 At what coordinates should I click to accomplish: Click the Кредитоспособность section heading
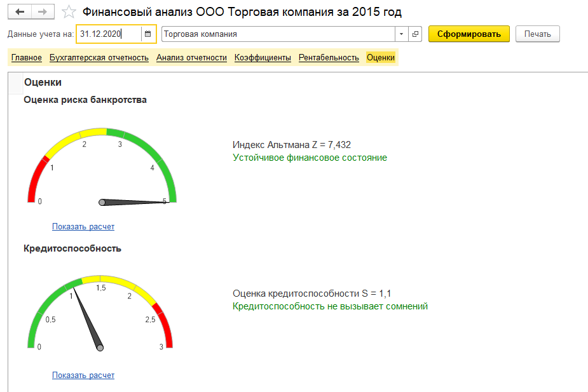click(72, 249)
